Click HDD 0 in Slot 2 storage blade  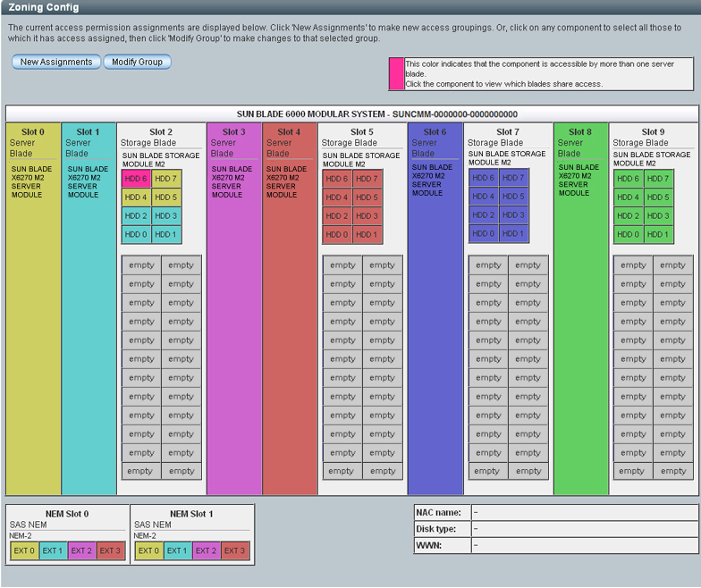pyautogui.click(x=136, y=234)
